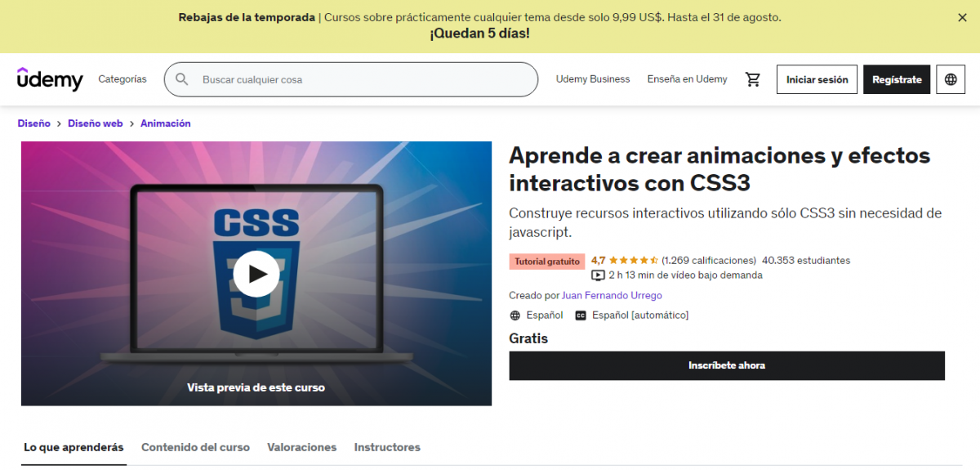
Task: Dismiss the seasonal sale banner
Action: tap(962, 17)
